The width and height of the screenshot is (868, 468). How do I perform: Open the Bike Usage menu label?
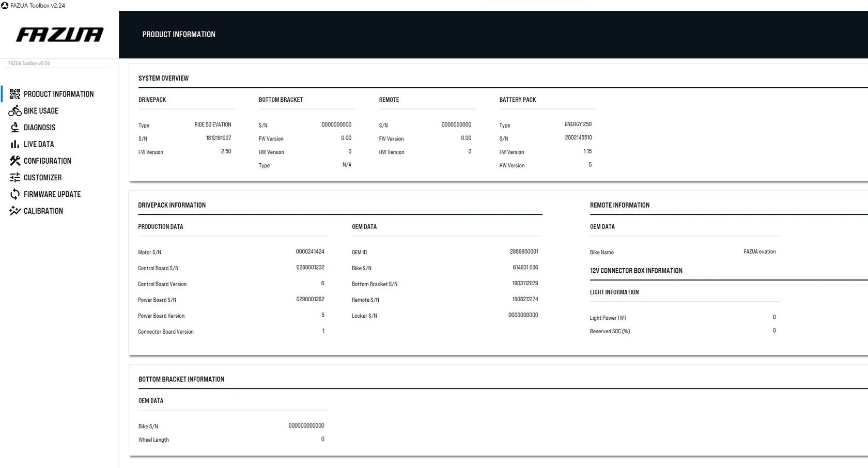coord(41,111)
